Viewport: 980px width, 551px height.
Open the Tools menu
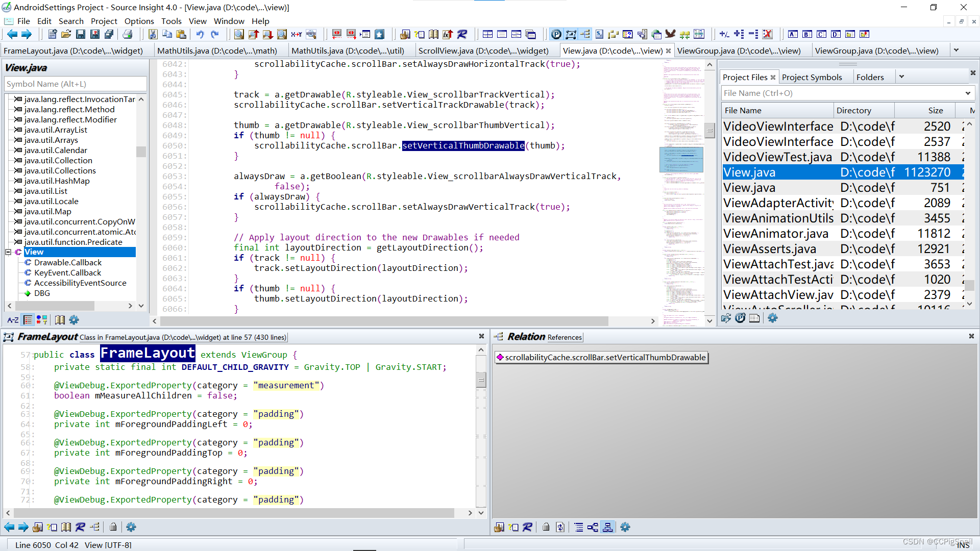171,21
